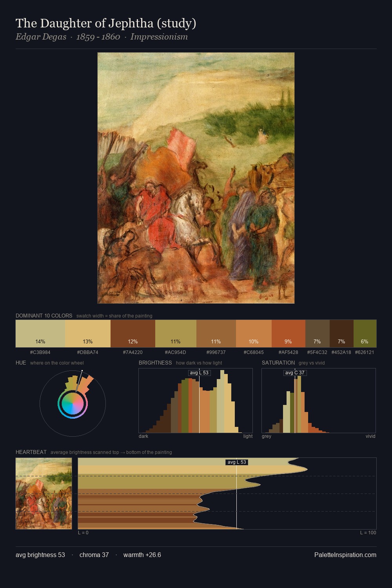
Task: Click 'where on the color wheel' caption
Action: (x=57, y=363)
